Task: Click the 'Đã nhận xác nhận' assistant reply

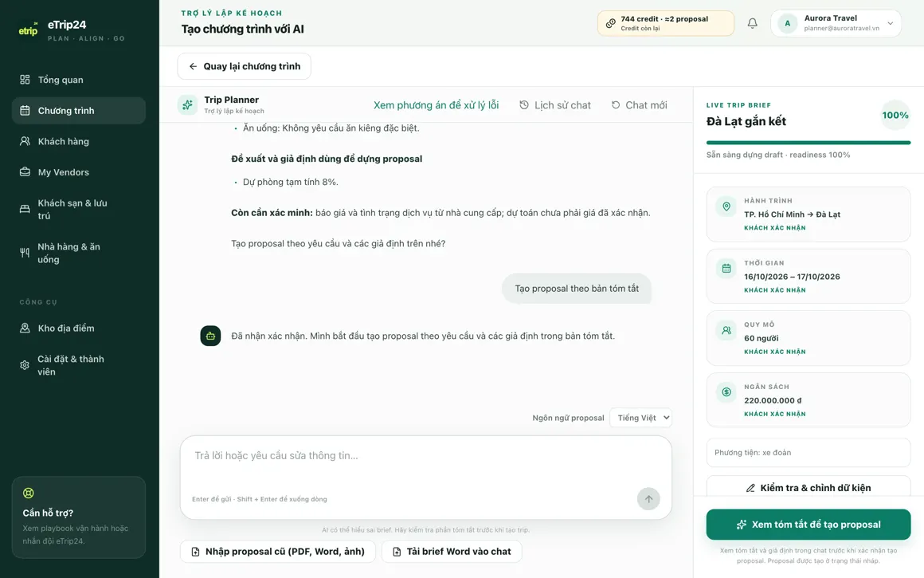Action: 422,336
